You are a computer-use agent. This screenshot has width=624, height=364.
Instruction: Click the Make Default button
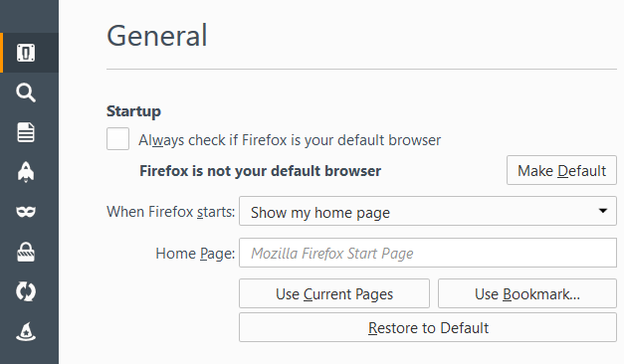(561, 170)
